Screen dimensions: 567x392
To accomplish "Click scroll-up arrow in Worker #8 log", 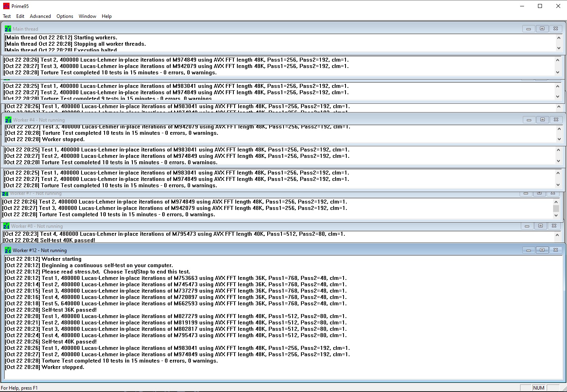I will click(x=557, y=235).
